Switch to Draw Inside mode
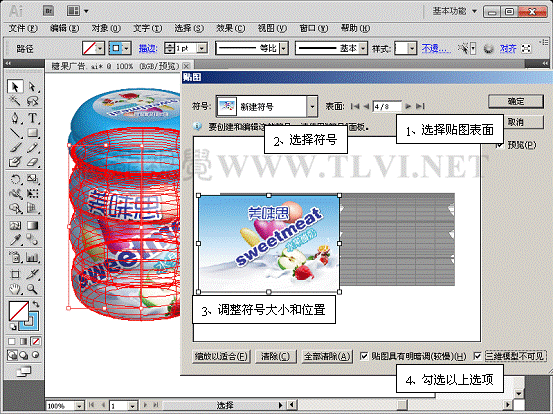Image resolution: width=553 pixels, height=414 pixels. [35, 355]
